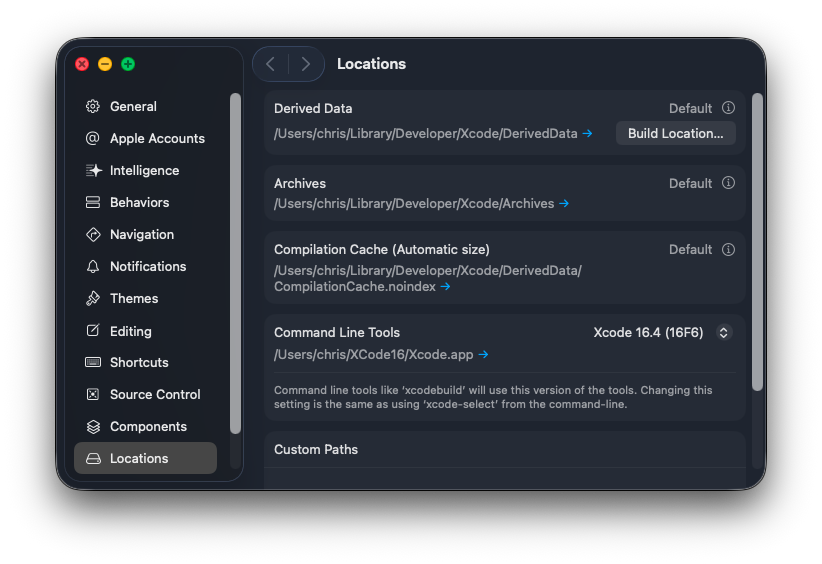Click the Editing pencil icon

[93, 330]
